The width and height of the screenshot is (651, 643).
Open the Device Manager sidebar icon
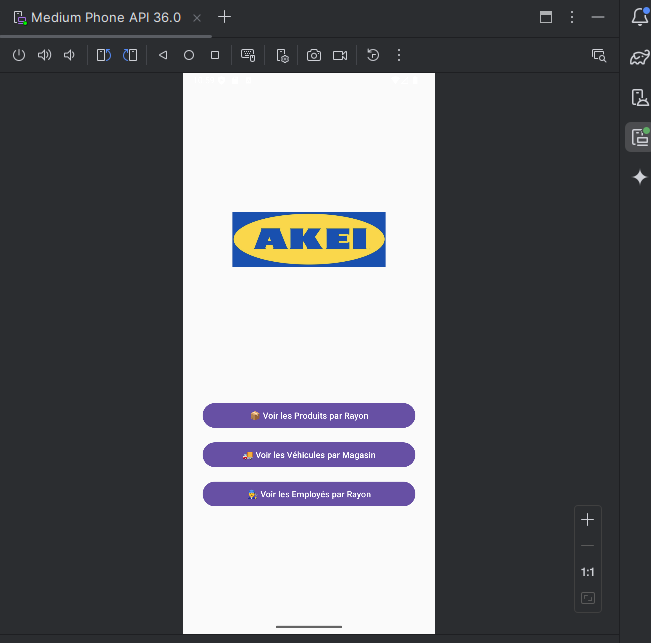640,98
